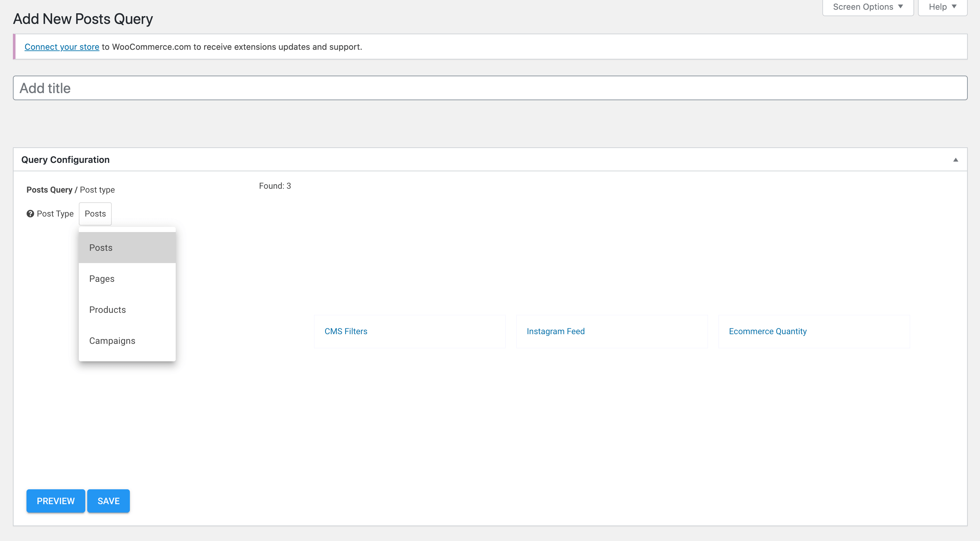
Task: Click the Query Configuration panel heading
Action: (x=66, y=160)
